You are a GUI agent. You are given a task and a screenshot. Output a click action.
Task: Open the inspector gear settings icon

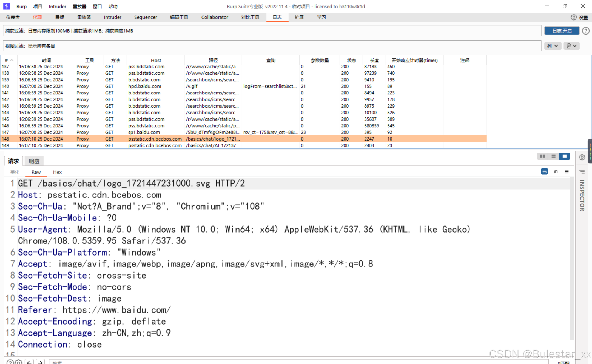point(582,157)
